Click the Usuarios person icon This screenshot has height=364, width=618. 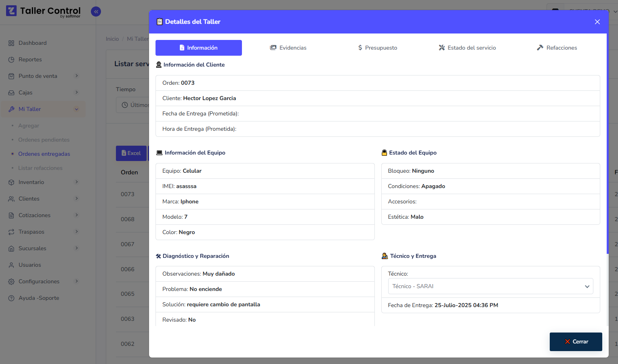11,265
